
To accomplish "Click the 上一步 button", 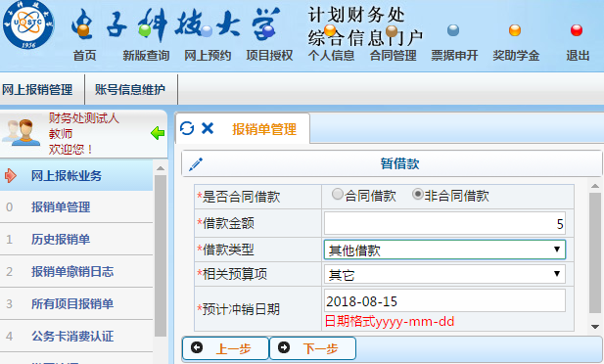I will coord(225,348).
